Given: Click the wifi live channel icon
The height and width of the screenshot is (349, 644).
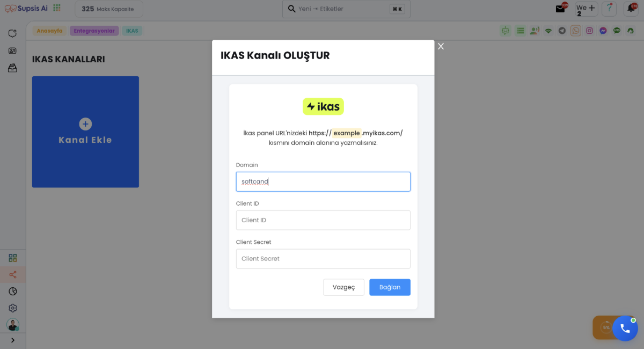Looking at the screenshot, I should click(x=548, y=31).
